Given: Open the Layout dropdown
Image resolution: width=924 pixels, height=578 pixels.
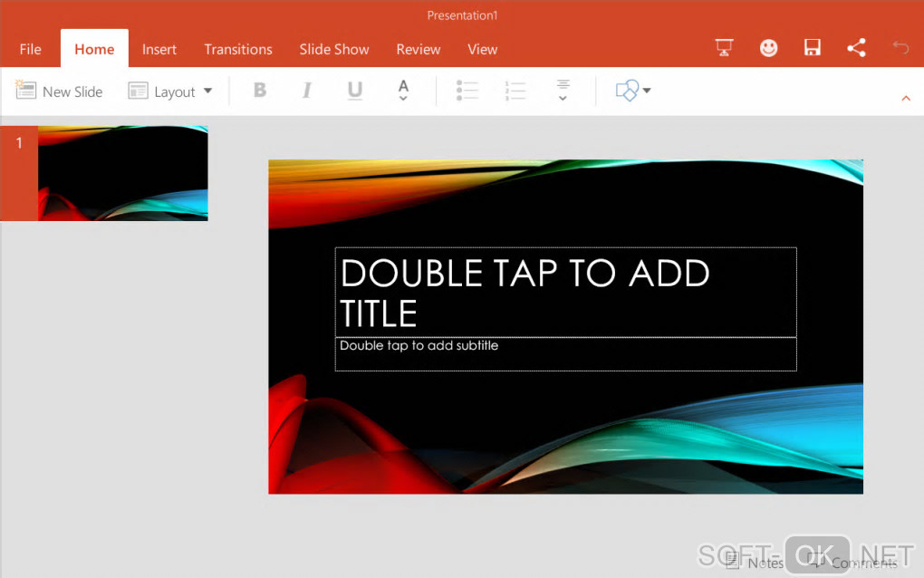Looking at the screenshot, I should coord(170,92).
